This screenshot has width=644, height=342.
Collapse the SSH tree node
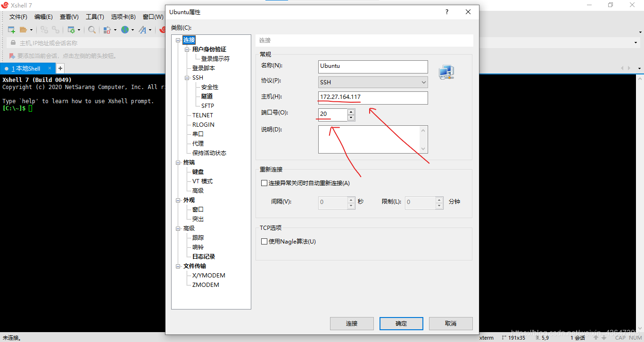187,78
